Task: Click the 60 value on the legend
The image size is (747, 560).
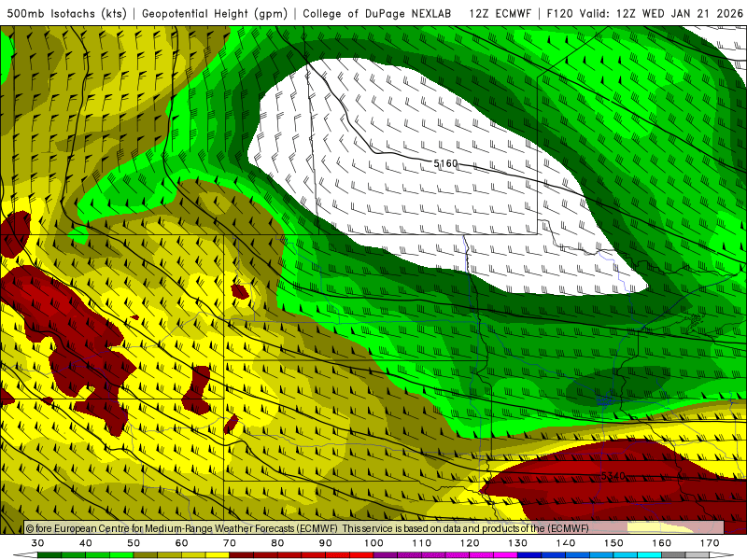Action: pos(181,543)
